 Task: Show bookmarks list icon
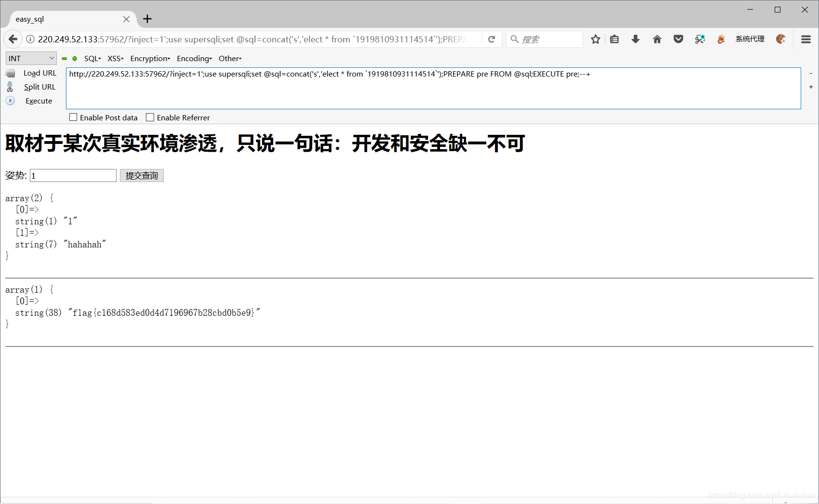point(614,39)
